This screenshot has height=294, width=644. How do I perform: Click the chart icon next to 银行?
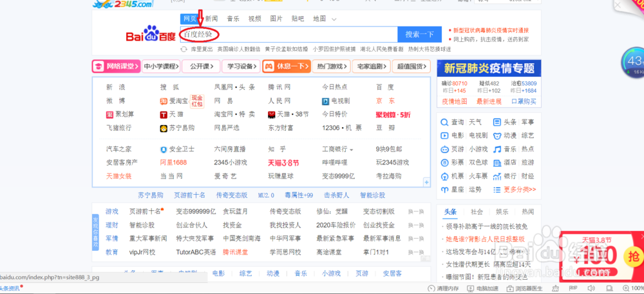(497, 177)
